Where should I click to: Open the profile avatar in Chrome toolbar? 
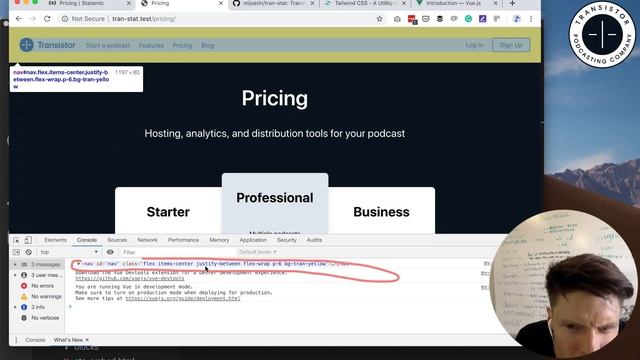(x=517, y=19)
